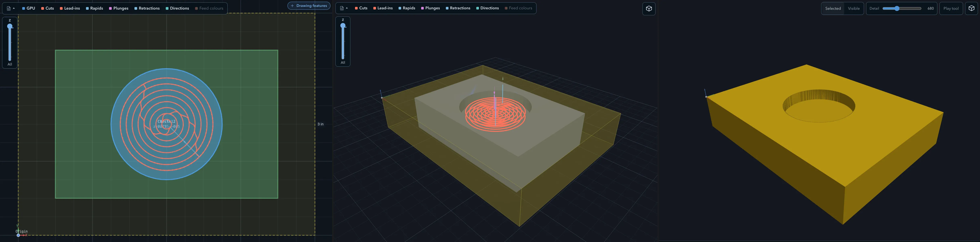Screen dimensions: 980x242
Task: Toggle Plunges in the 3D toolpath view
Action: (x=430, y=8)
